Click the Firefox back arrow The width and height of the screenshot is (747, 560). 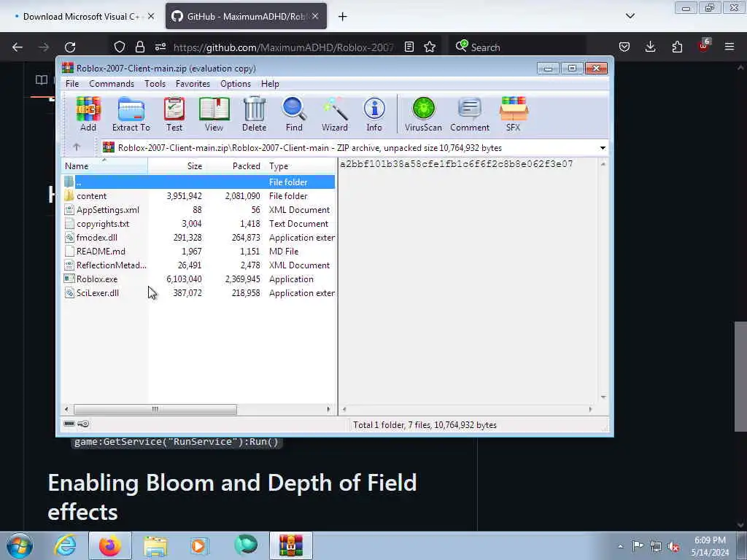click(18, 47)
